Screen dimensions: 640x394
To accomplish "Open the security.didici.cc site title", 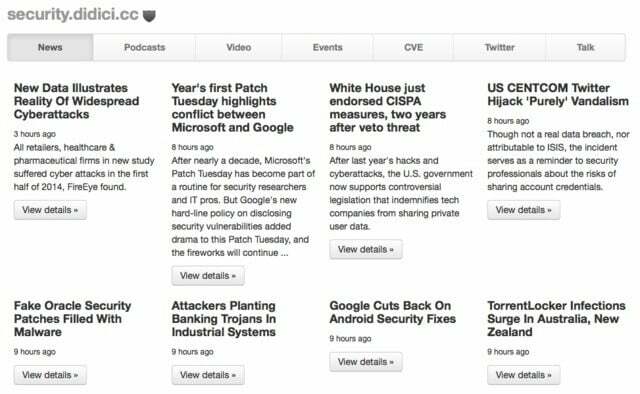I will coord(73,14).
